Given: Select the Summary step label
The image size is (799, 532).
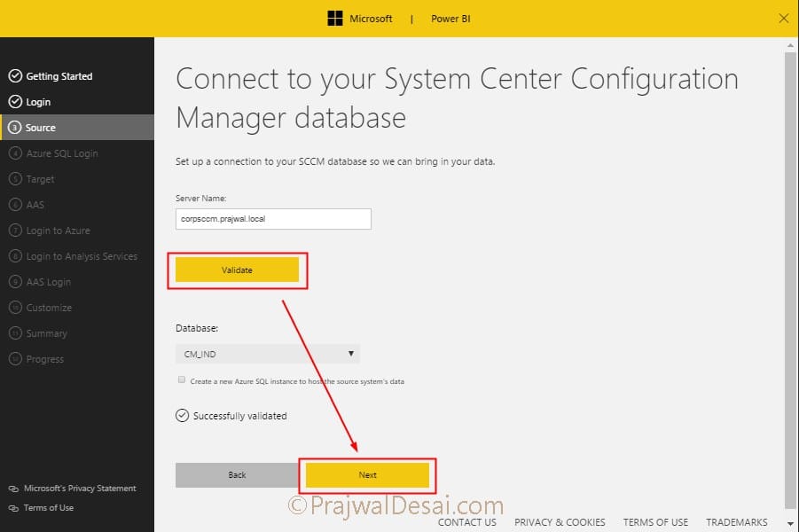Looking at the screenshot, I should pos(46,333).
